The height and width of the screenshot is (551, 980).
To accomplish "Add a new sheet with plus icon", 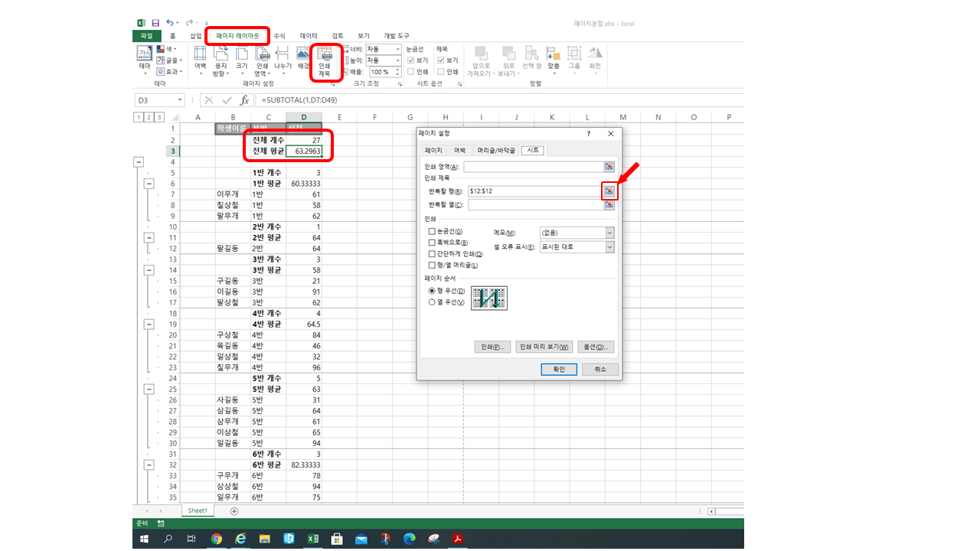I will [x=234, y=510].
